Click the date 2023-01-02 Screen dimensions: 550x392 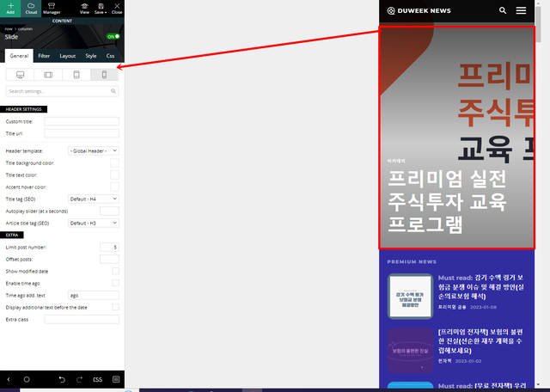click(x=468, y=361)
